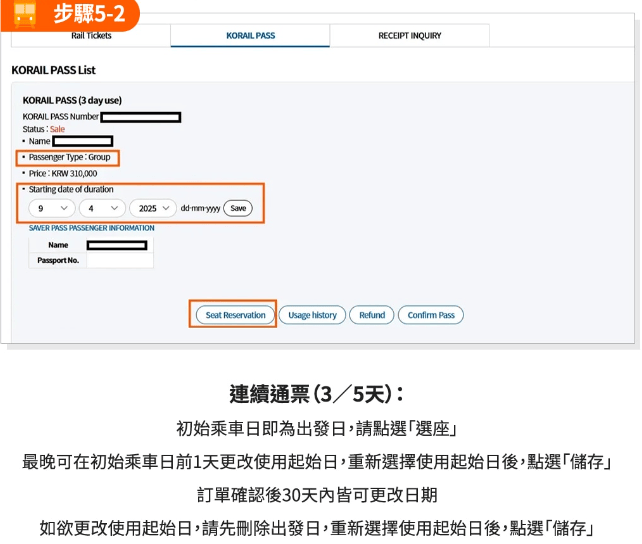
Task: Click the Refund button
Action: pos(372,315)
